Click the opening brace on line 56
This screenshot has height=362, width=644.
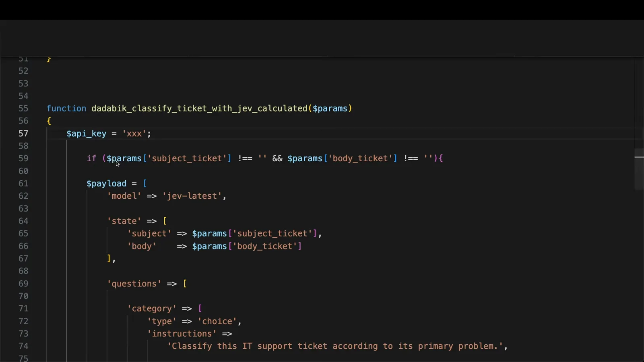coord(49,121)
